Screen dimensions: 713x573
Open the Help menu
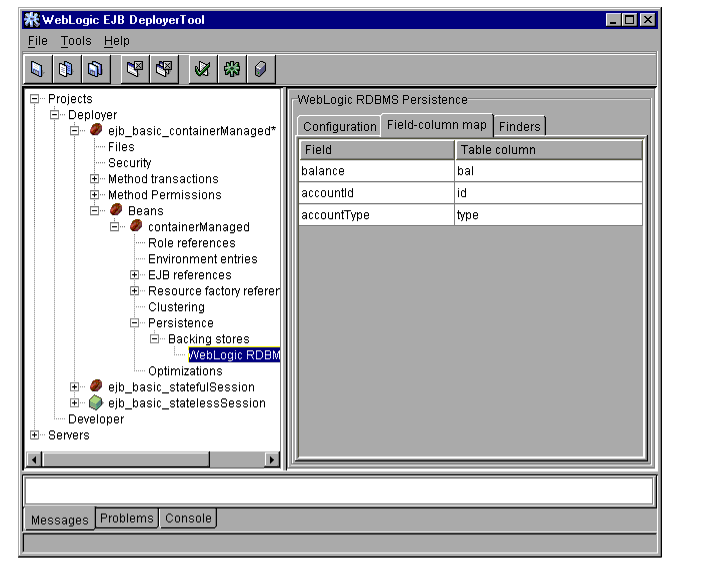[117, 41]
